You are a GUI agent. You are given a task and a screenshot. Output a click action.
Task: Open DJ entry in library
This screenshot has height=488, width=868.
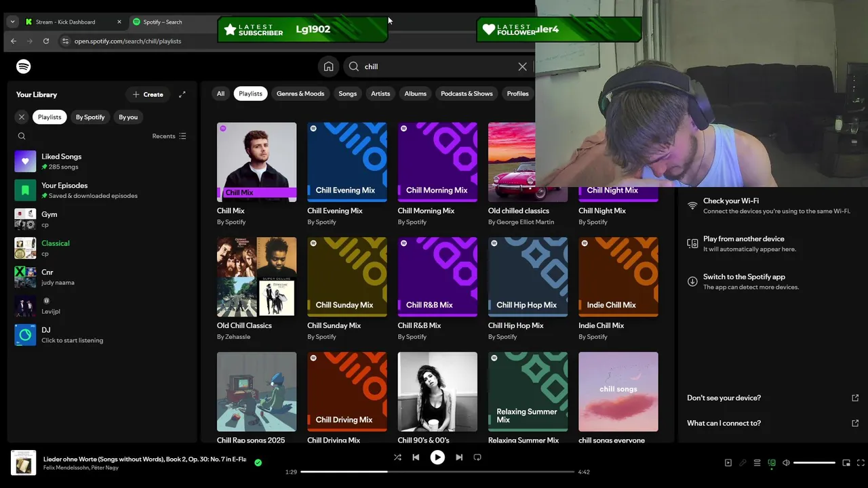click(x=102, y=335)
